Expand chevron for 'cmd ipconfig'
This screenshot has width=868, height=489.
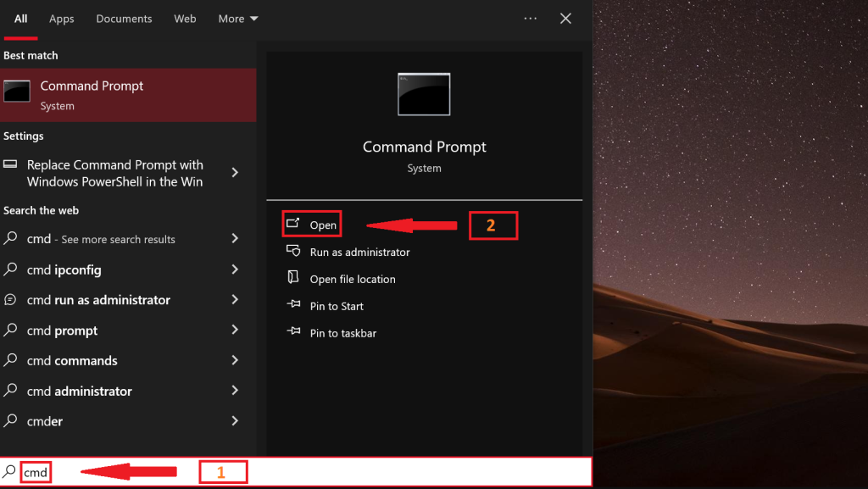pos(235,270)
